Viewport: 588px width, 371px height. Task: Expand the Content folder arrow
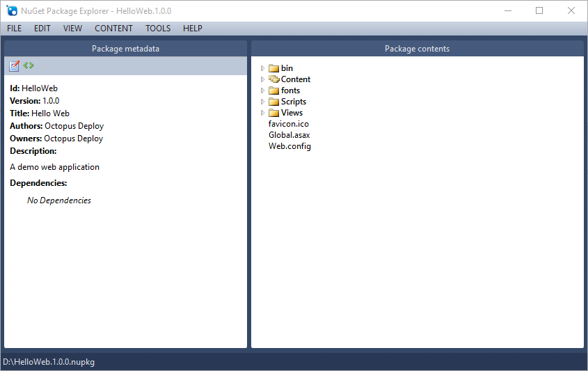click(262, 79)
